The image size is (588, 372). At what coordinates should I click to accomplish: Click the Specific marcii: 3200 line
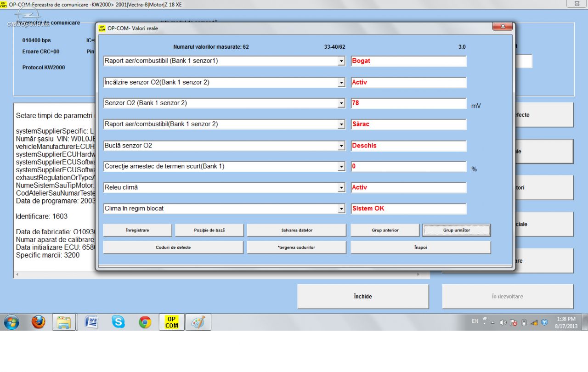[48, 255]
